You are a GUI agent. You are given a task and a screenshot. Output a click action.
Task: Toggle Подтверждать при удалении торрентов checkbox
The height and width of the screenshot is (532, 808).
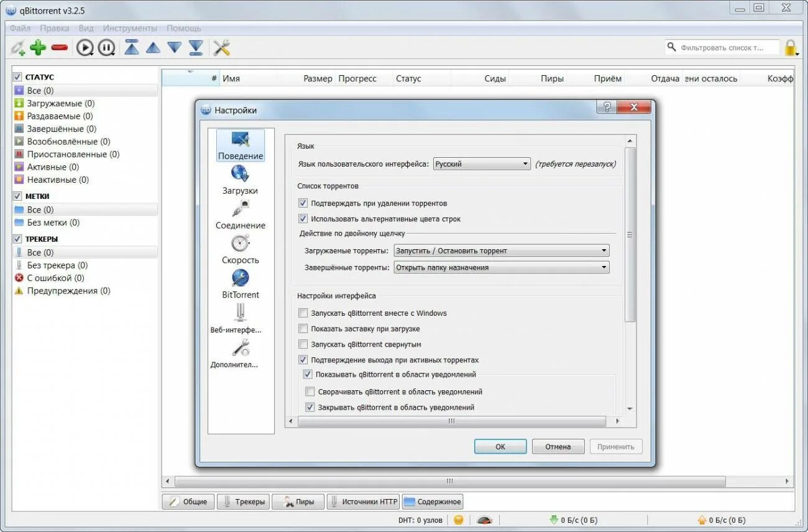coord(303,203)
